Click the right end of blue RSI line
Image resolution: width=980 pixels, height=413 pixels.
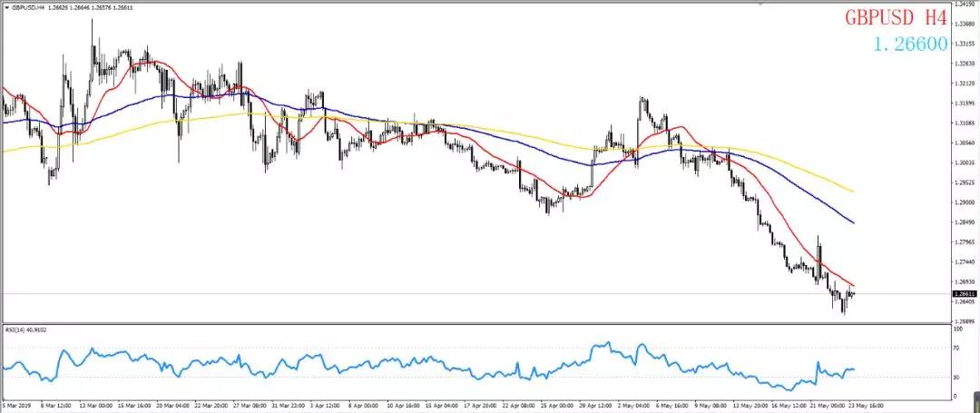(854, 369)
